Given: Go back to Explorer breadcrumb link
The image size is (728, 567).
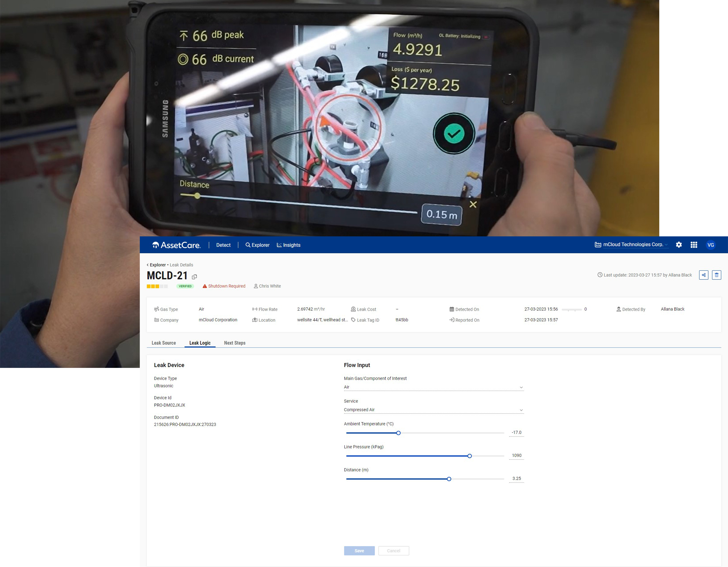Looking at the screenshot, I should 157,265.
